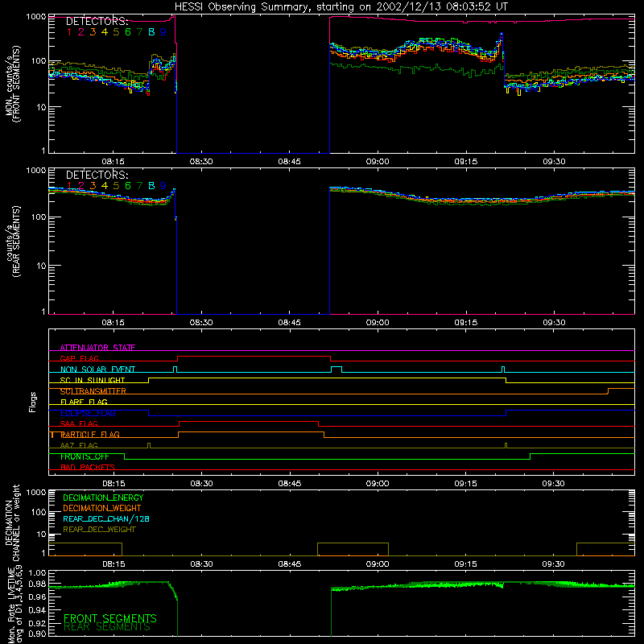Click the 09:30 tick label under the flags plot
The height and width of the screenshot is (644, 644).
click(x=553, y=484)
